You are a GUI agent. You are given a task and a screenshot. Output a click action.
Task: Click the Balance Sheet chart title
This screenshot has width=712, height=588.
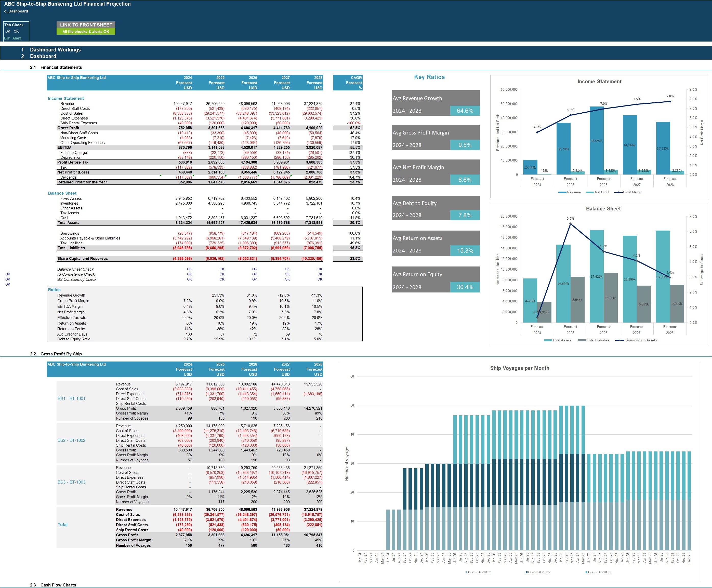603,209
